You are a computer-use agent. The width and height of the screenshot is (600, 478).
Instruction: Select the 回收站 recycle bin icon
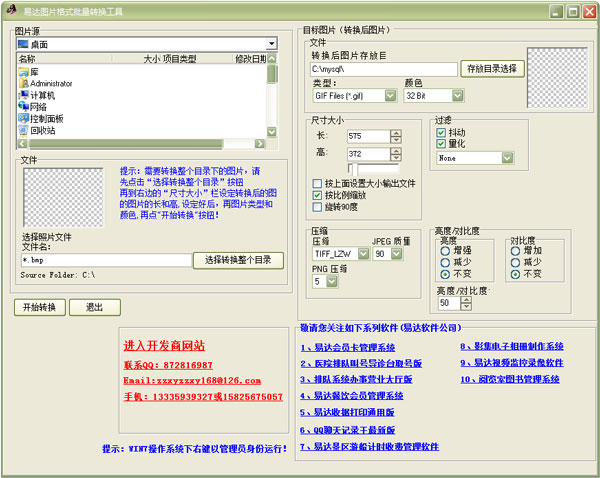24,130
